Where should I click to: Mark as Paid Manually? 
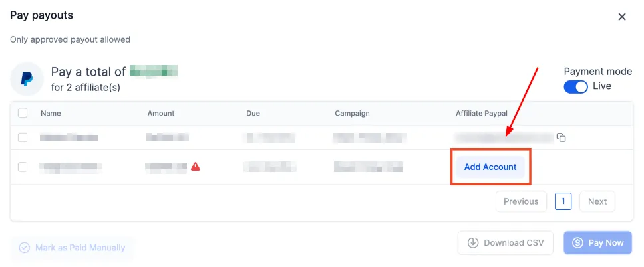click(73, 248)
